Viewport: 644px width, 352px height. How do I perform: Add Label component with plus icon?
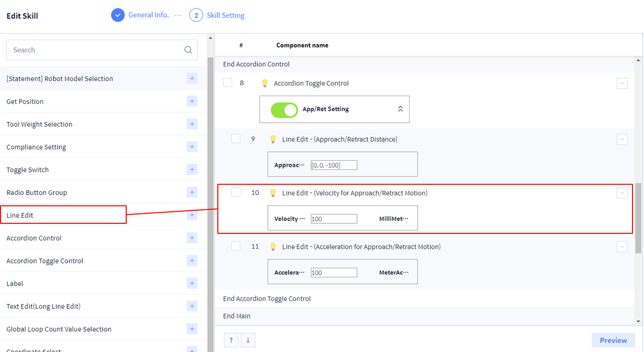tap(192, 283)
